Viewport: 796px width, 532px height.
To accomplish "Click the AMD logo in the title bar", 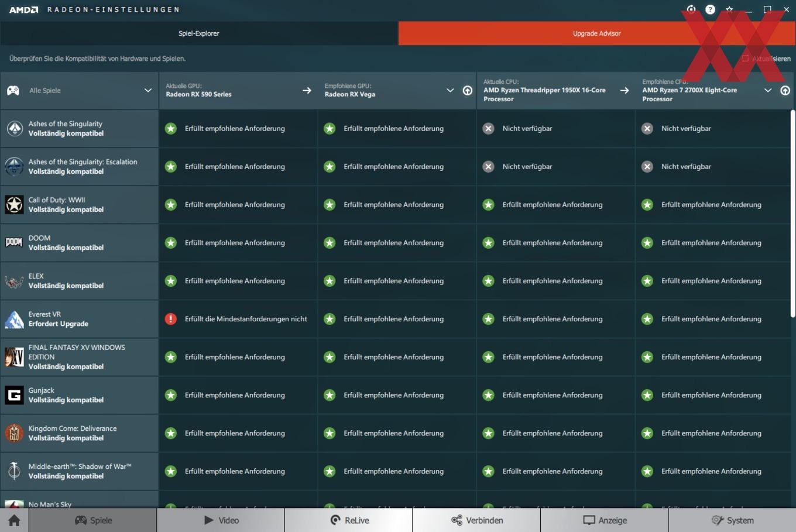I will point(23,9).
